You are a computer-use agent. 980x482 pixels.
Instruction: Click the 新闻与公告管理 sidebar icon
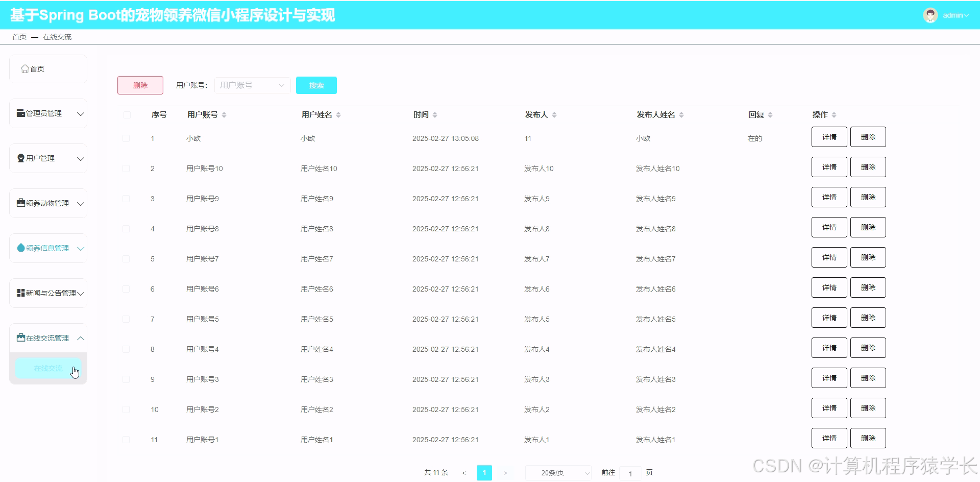point(20,293)
